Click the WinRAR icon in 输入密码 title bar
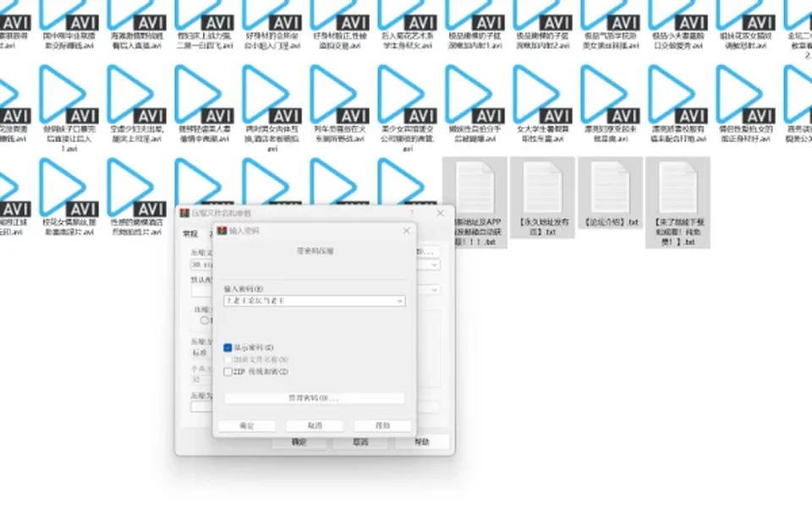The image size is (812, 526). pyautogui.click(x=222, y=230)
